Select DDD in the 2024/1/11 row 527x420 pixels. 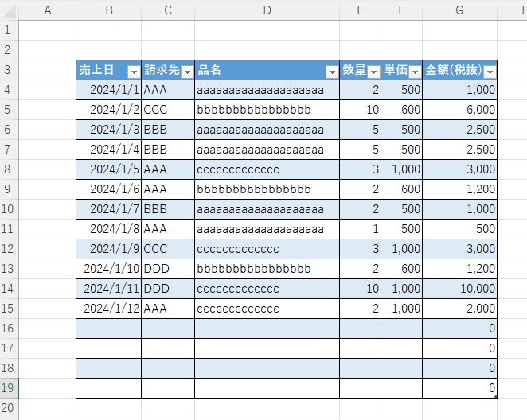pos(168,289)
